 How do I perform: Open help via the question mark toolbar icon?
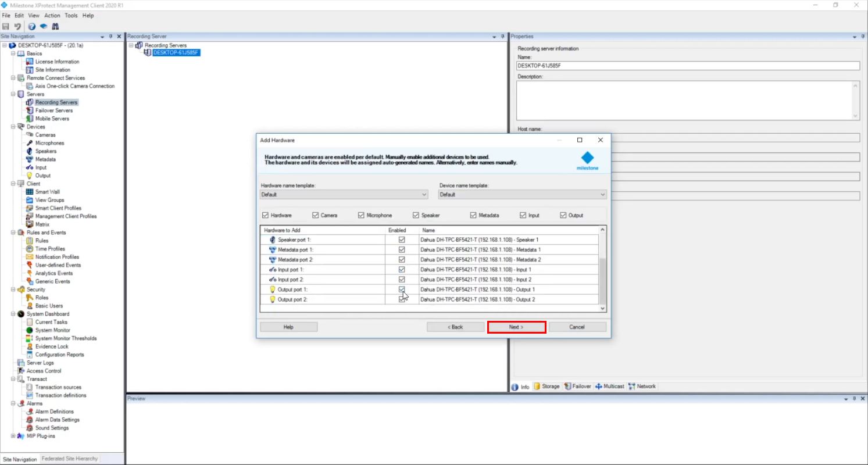(x=32, y=26)
